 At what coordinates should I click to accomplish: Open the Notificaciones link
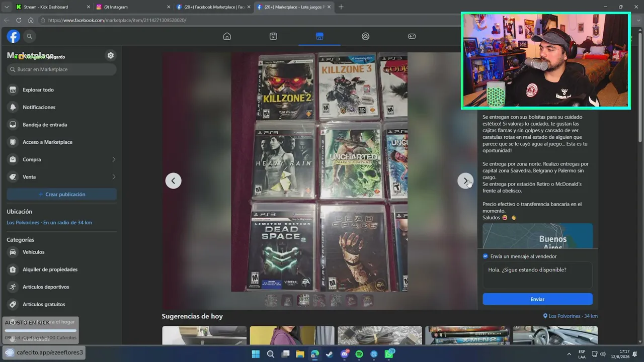click(39, 107)
